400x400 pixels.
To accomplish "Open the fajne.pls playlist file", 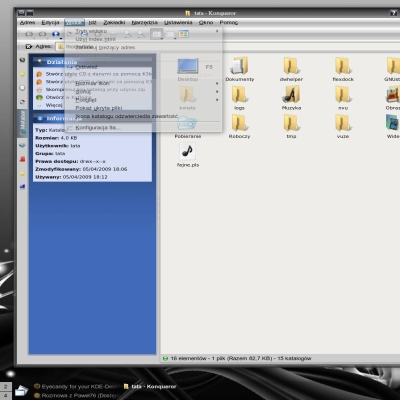I will pos(188,155).
